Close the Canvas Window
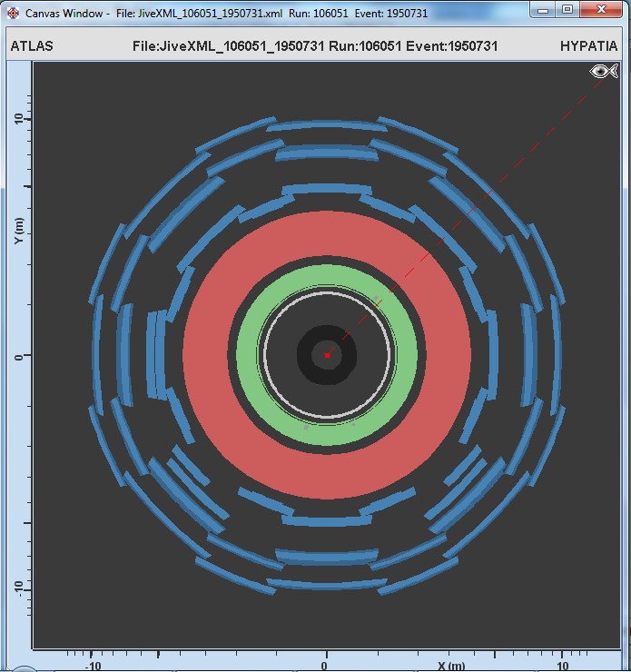 (599, 10)
